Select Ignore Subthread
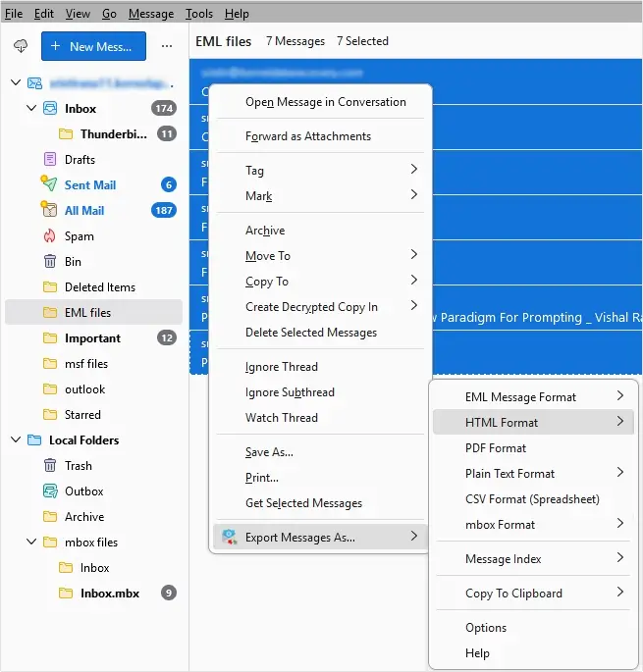This screenshot has width=643, height=672. (x=320, y=391)
